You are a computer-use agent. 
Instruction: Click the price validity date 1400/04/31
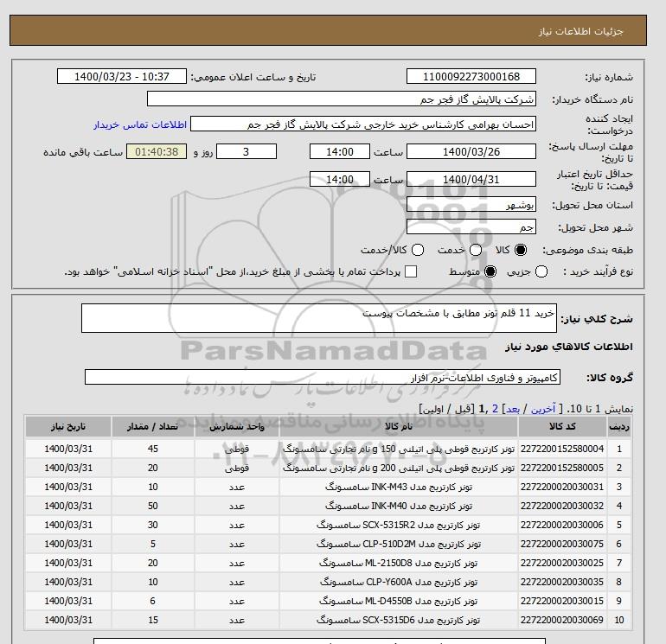tap(471, 179)
